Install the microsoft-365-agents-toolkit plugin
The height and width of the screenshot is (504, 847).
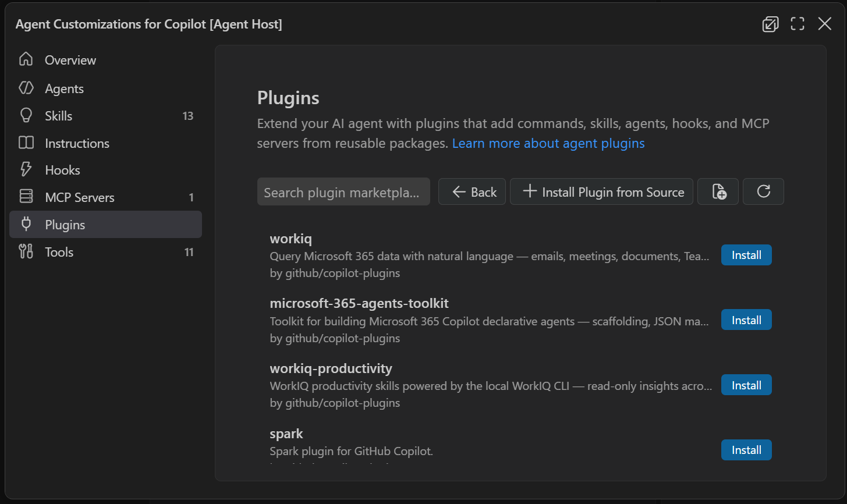coord(746,320)
